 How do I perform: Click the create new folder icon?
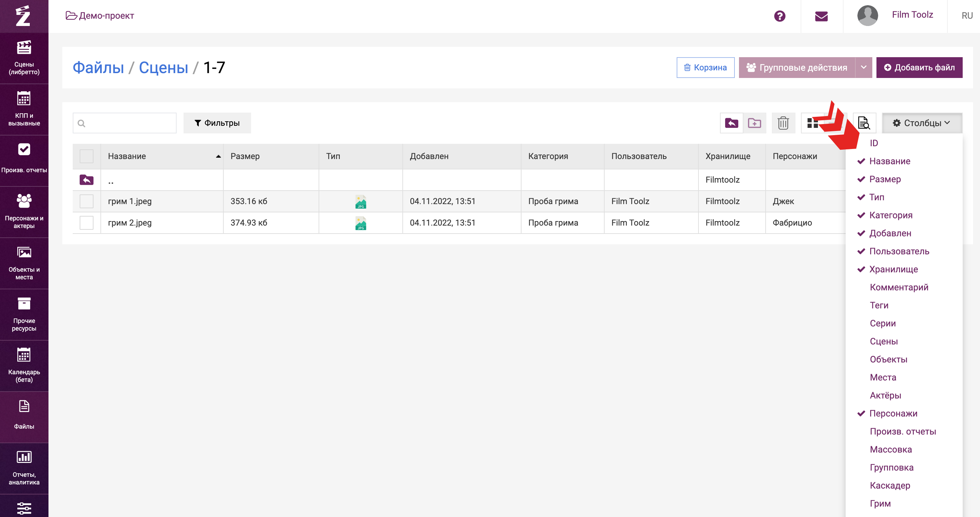[755, 123]
